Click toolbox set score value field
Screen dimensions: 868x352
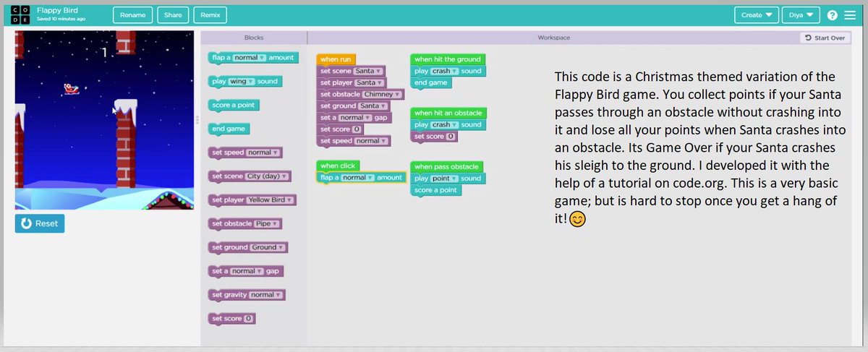(249, 319)
